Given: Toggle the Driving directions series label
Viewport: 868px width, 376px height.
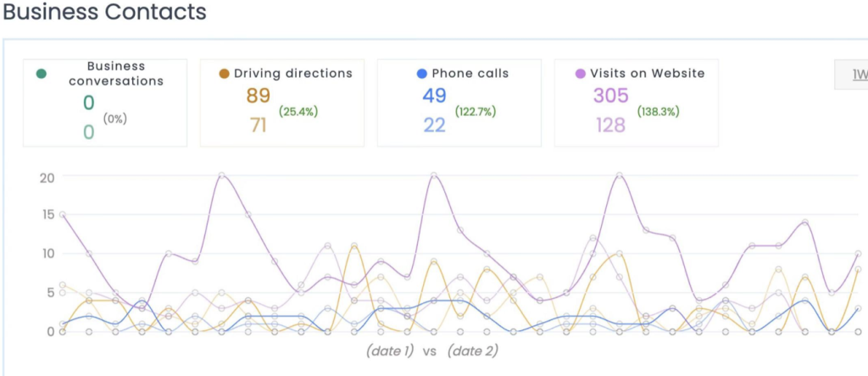Looking at the screenshot, I should point(293,74).
